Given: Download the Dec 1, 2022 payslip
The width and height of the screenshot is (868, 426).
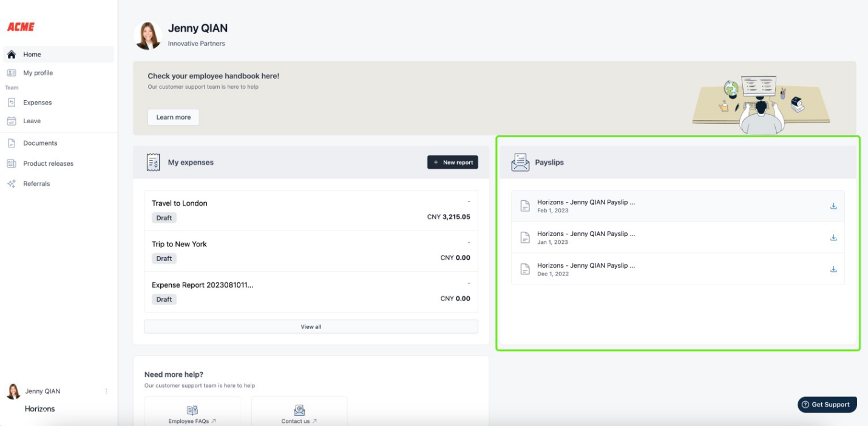Looking at the screenshot, I should (x=833, y=269).
